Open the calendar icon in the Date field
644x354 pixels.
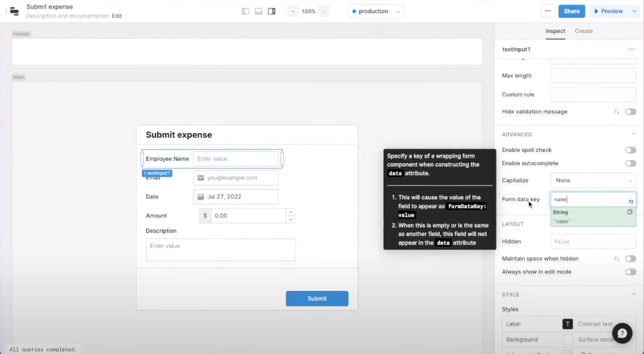click(200, 196)
